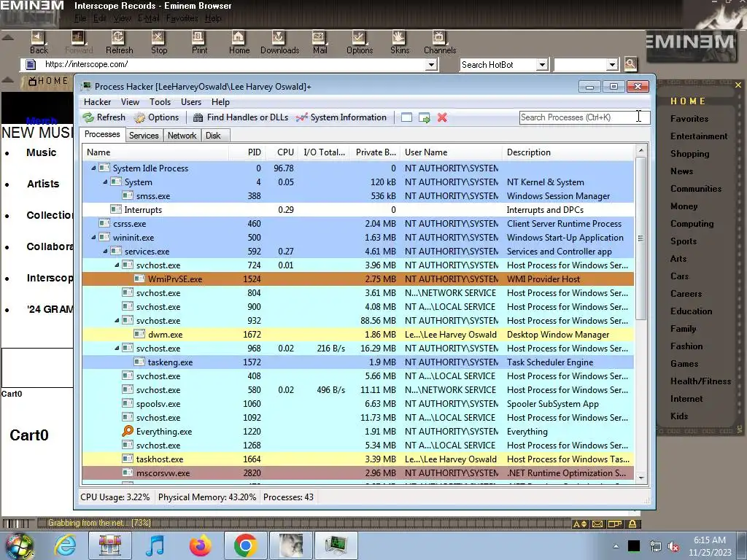The height and width of the screenshot is (560, 747).
Task: Click Refresh in Process Hacker toolbar
Action: 104,117
